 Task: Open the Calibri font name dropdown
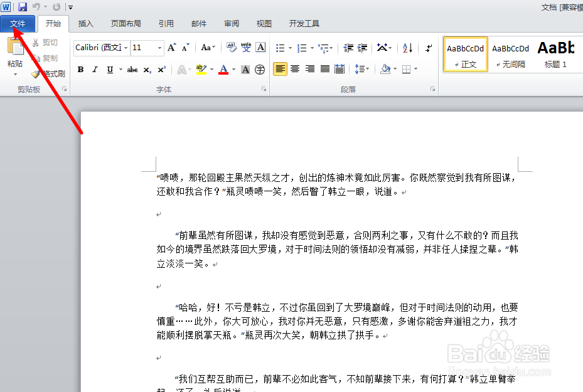126,48
